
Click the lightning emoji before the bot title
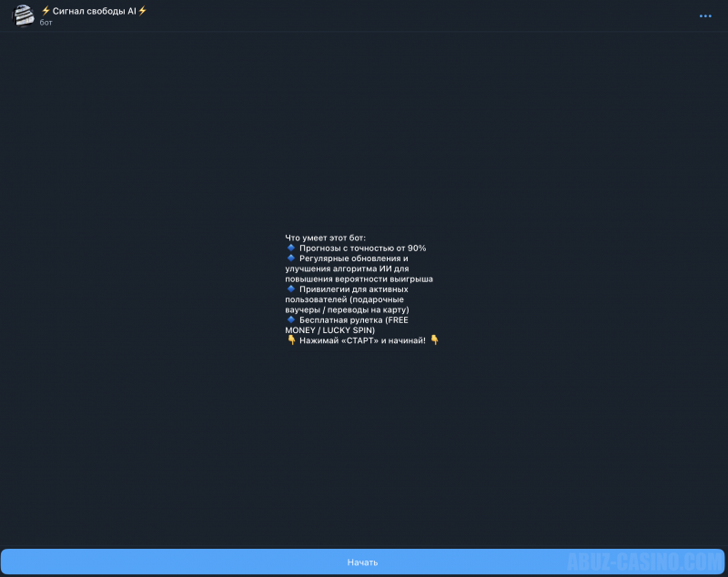45,10
